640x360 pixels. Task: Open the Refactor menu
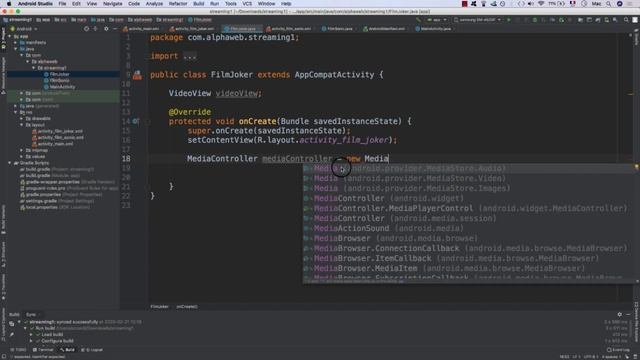coord(178,4)
